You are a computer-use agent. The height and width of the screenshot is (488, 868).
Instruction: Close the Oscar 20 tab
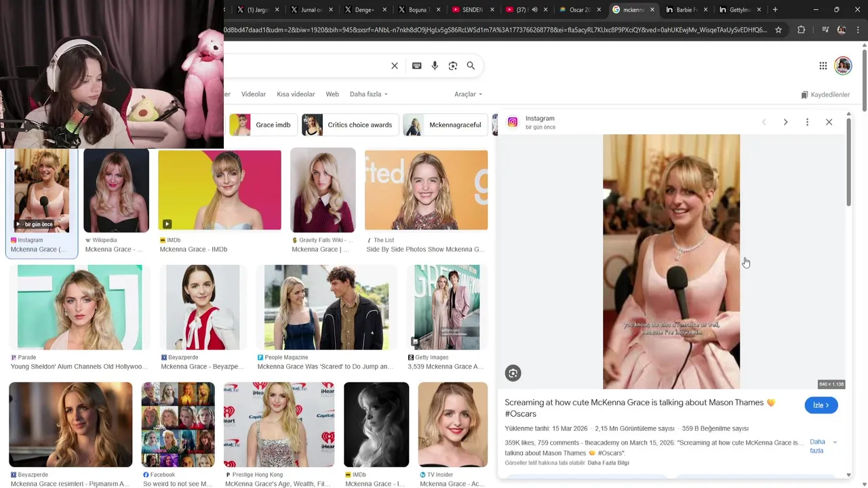(599, 9)
